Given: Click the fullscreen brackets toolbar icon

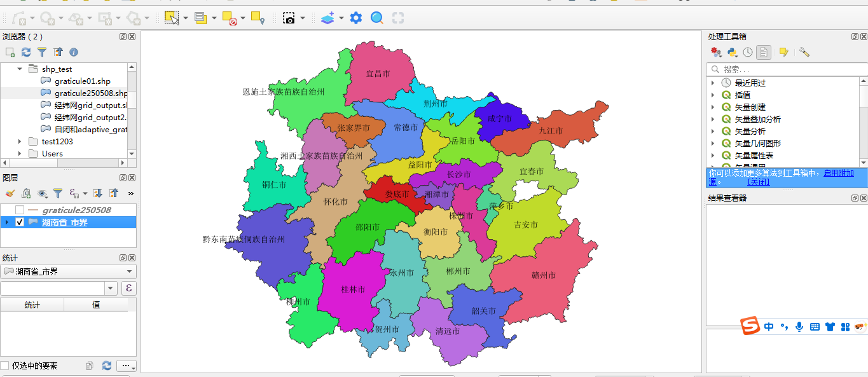Looking at the screenshot, I should tap(398, 18).
